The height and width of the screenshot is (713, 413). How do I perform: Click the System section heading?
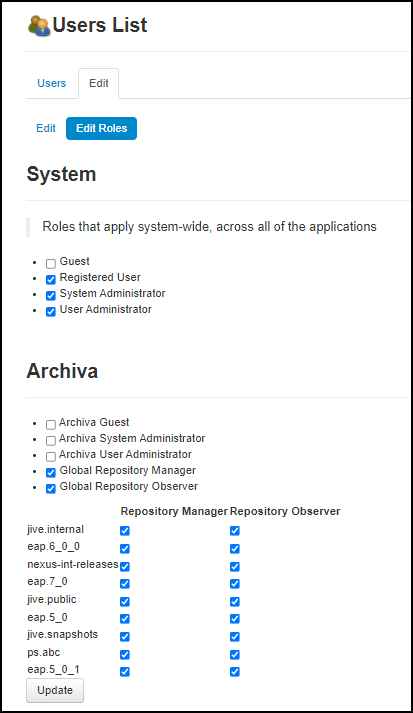point(61,174)
